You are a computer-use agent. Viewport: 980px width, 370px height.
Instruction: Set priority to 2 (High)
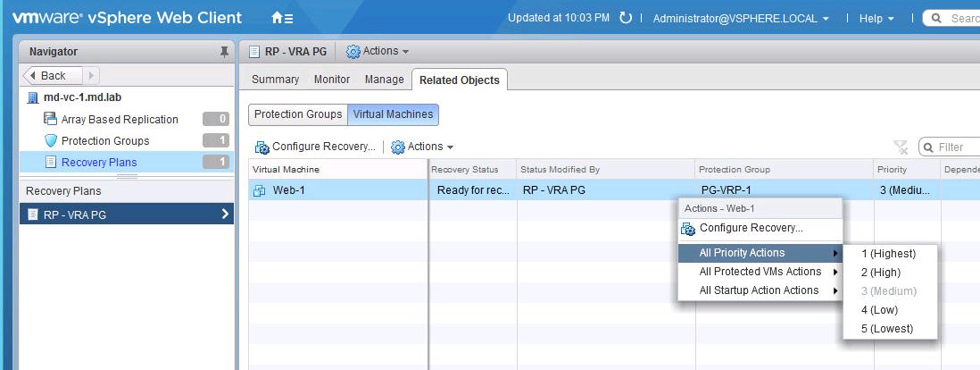(x=890, y=273)
